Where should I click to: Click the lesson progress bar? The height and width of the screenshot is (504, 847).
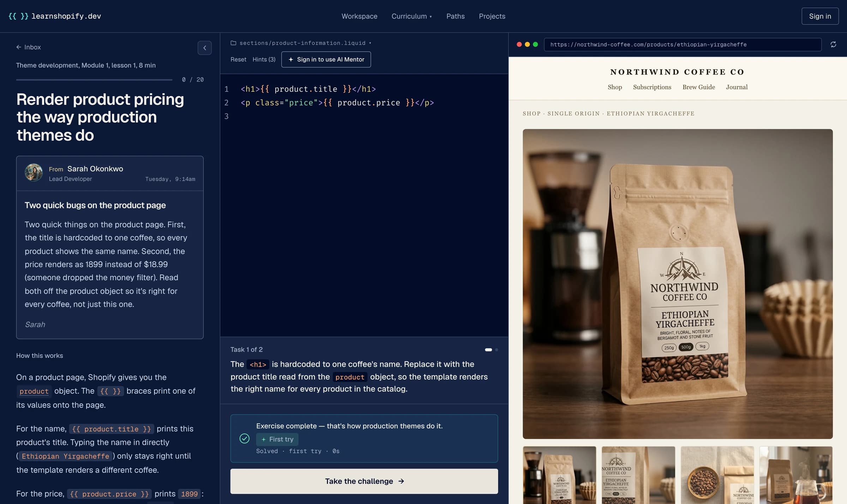pyautogui.click(x=94, y=80)
